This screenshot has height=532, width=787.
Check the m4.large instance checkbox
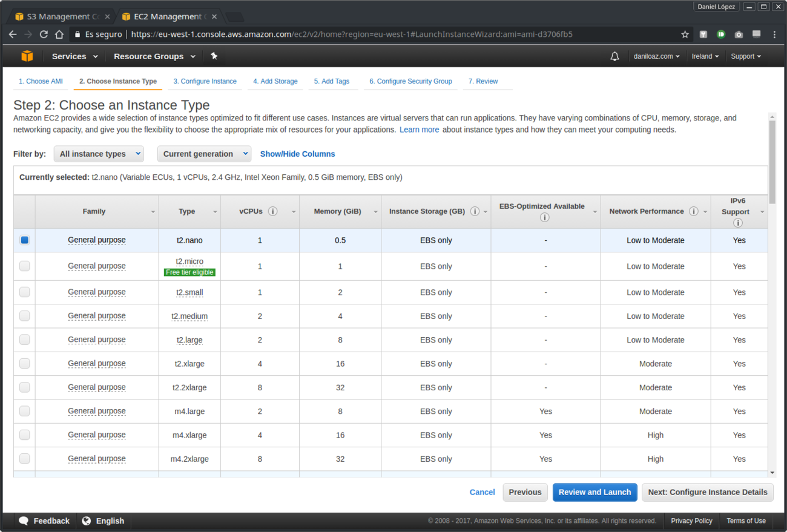(x=24, y=410)
